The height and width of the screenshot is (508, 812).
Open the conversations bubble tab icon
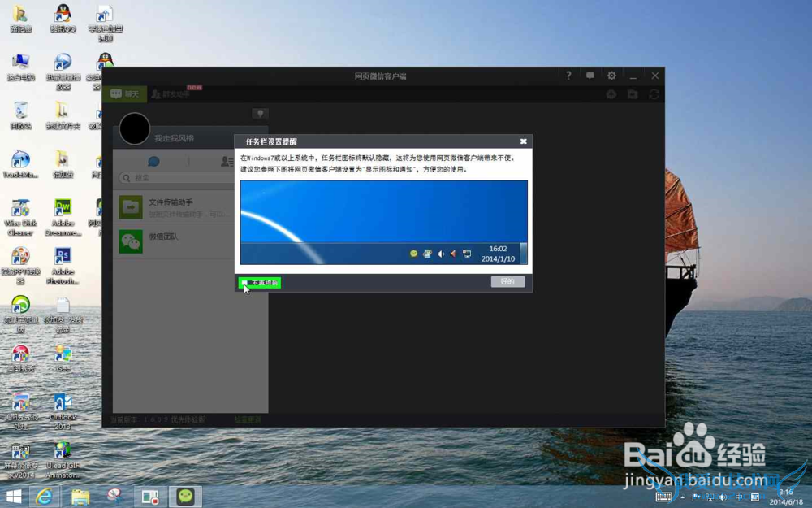(x=153, y=161)
